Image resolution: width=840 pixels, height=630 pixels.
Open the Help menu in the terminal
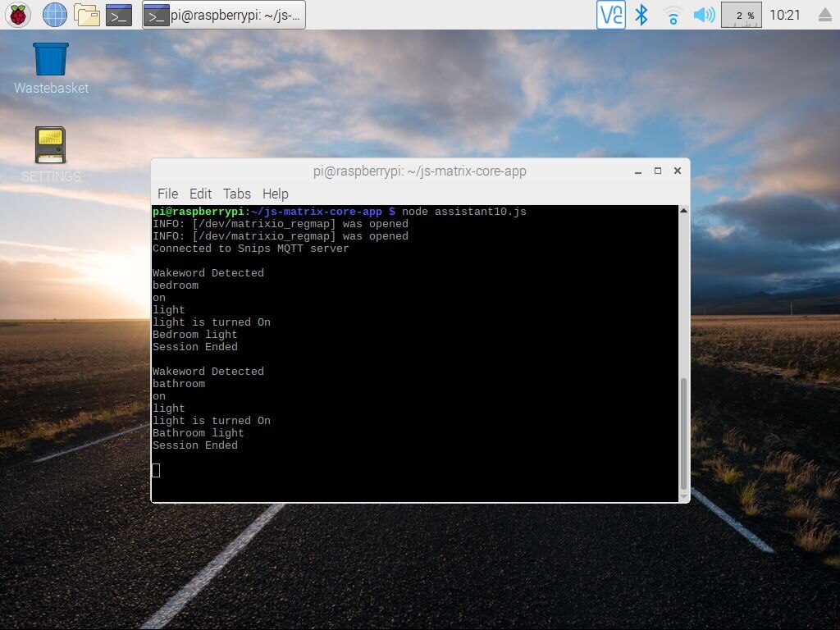[x=275, y=194]
